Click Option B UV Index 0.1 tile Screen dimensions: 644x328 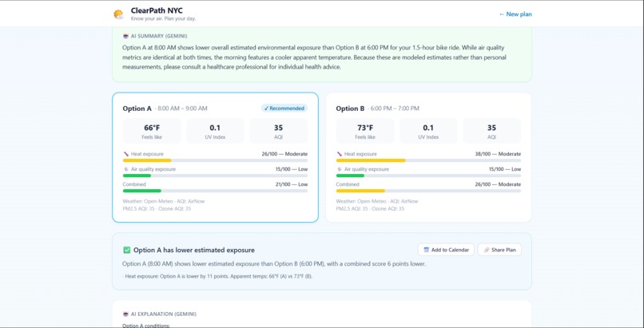tap(428, 131)
